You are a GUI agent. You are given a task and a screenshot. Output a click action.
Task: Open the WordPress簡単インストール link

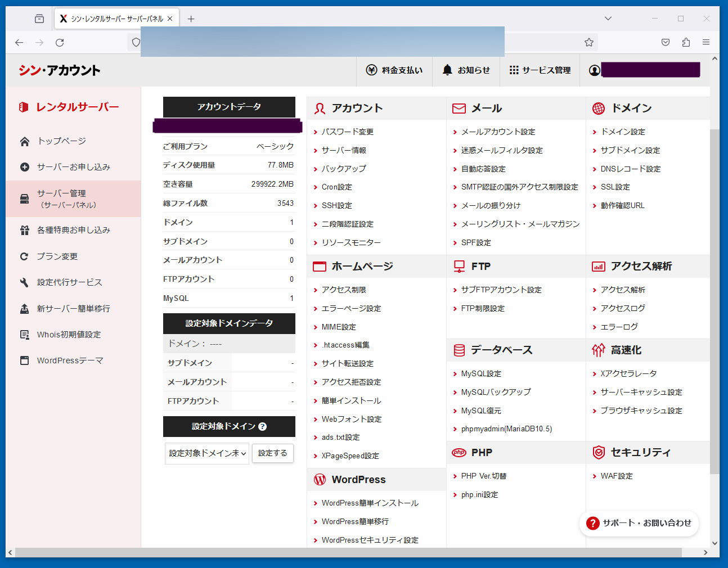(370, 503)
